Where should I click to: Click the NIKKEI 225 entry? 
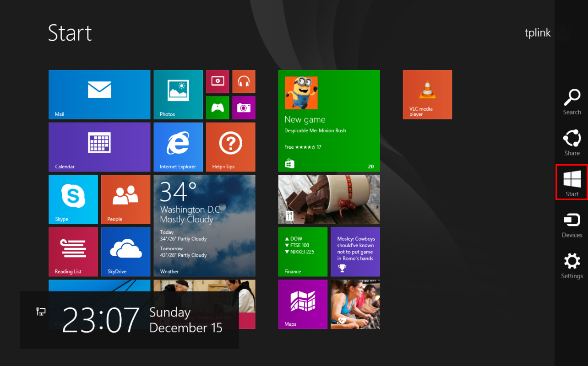coord(299,252)
